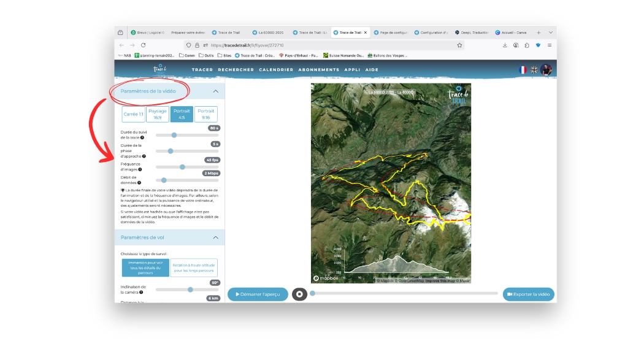Switch site language to French flag

point(523,70)
